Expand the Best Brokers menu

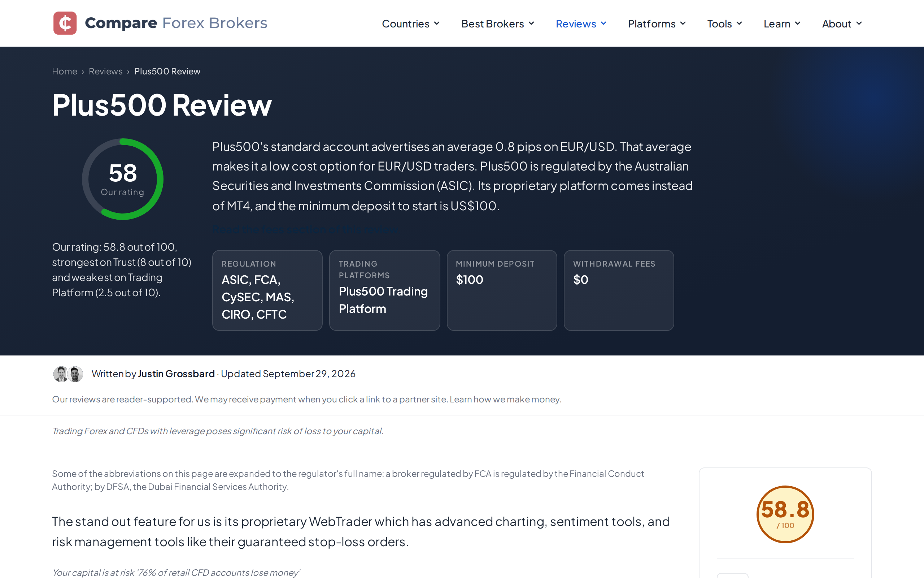[x=497, y=24]
